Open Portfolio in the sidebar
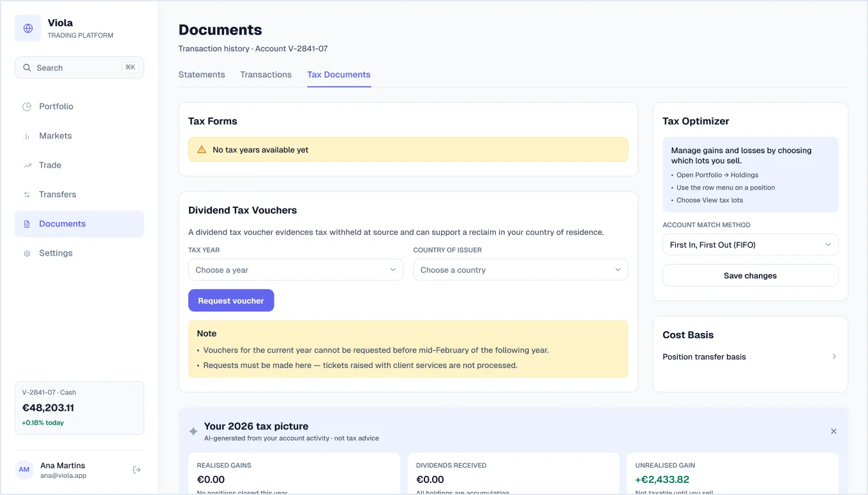 tap(79, 107)
